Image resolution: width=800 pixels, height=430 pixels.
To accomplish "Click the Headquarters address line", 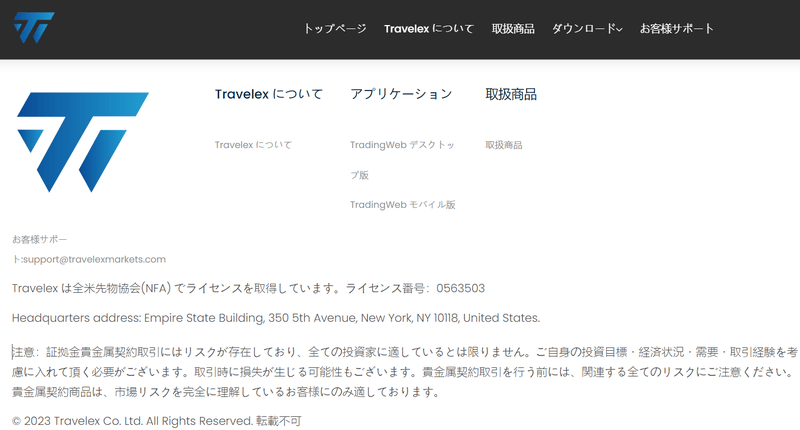I will [x=276, y=318].
